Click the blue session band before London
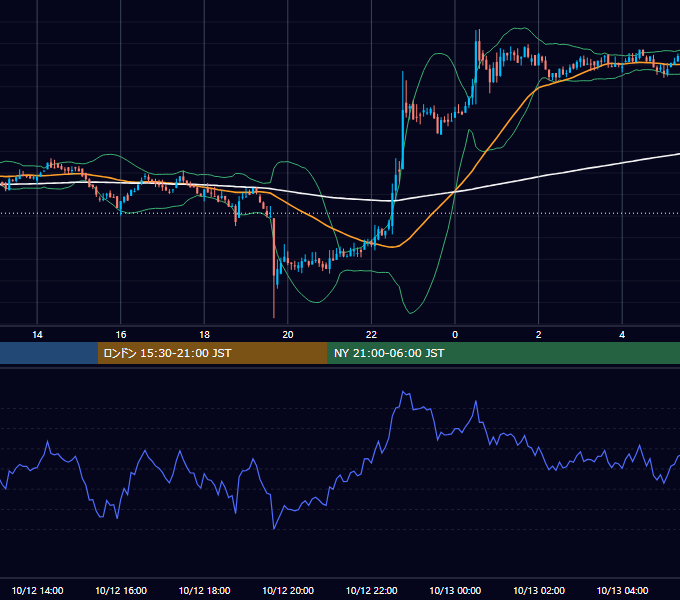 49,353
